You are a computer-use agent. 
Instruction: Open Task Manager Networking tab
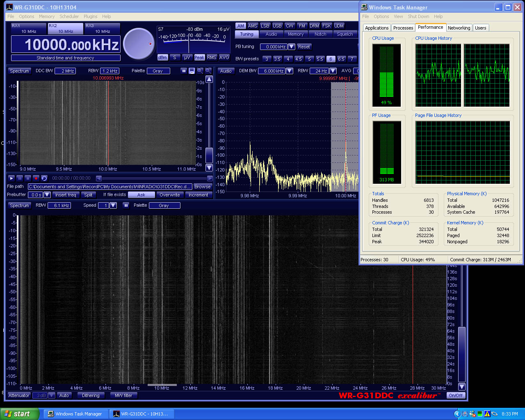(x=459, y=28)
